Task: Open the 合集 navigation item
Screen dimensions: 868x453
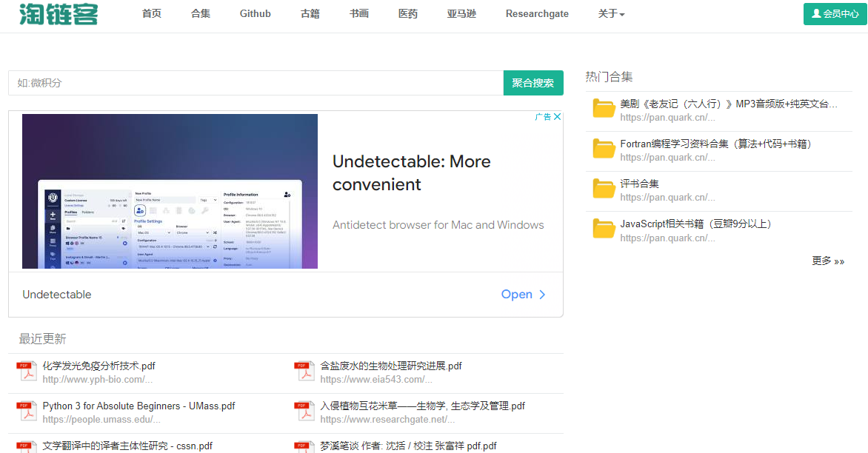Action: [x=201, y=14]
